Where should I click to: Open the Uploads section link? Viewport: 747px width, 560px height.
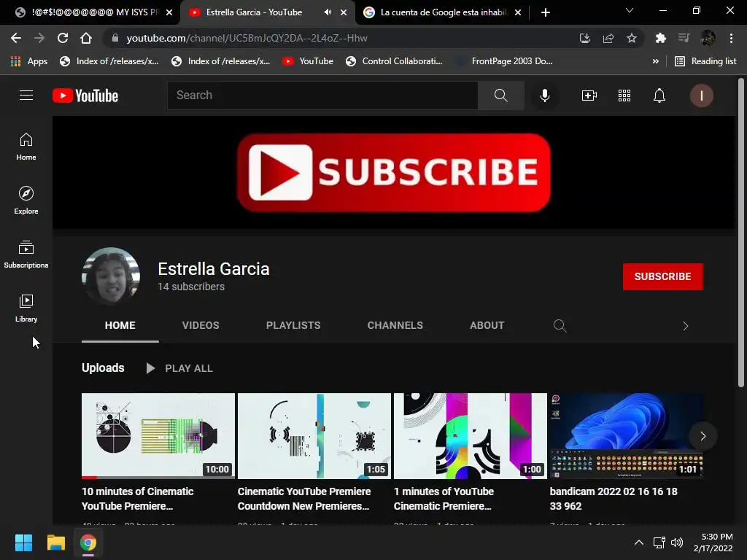[x=103, y=368]
